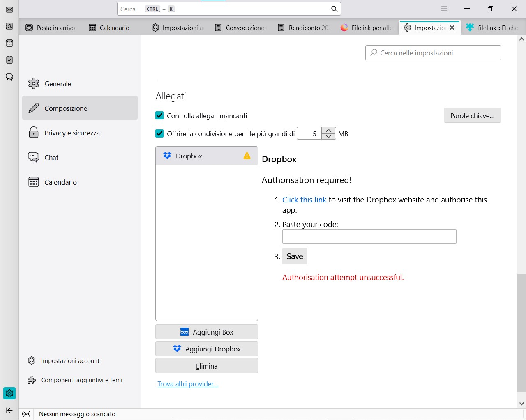Open Address Book space icon
The height and width of the screenshot is (420, 526).
(9, 26)
